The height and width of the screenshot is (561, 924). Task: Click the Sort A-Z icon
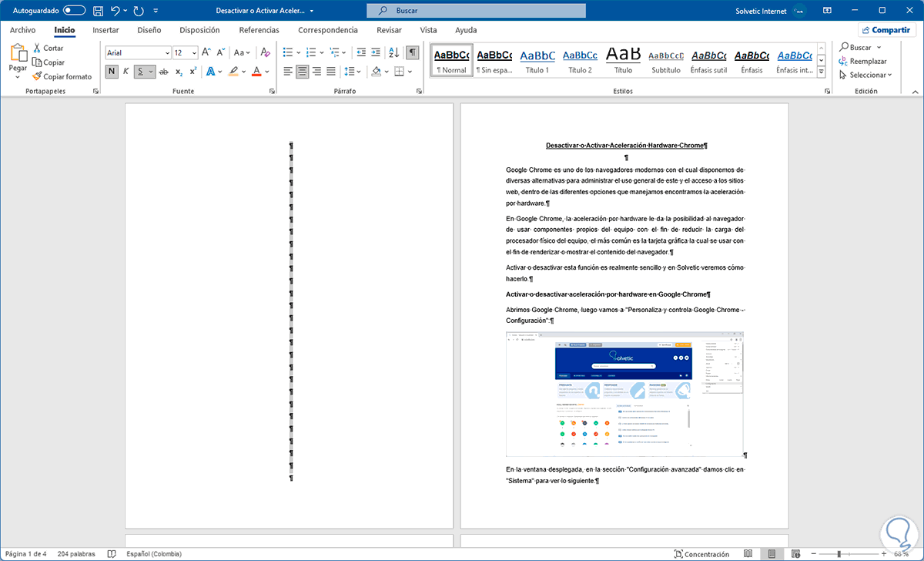(x=393, y=52)
